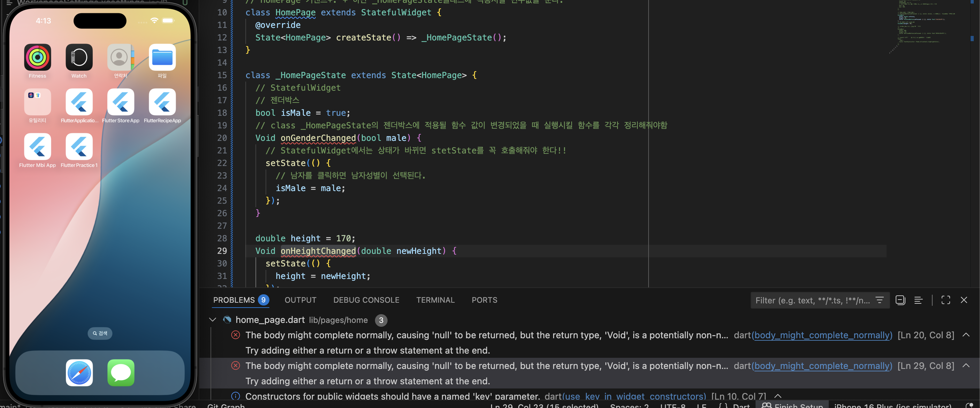The height and width of the screenshot is (408, 980).
Task: Switch to the PORTS tab
Action: pos(484,300)
